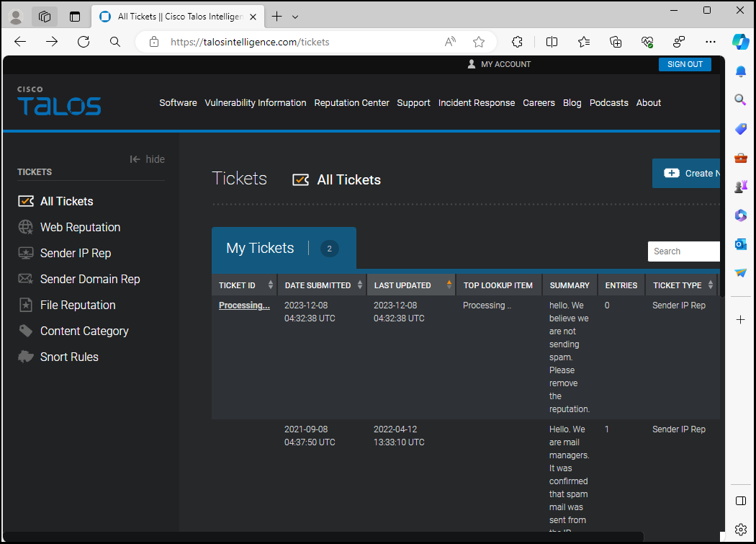
Task: Click the Content Category tag icon
Action: [25, 331]
